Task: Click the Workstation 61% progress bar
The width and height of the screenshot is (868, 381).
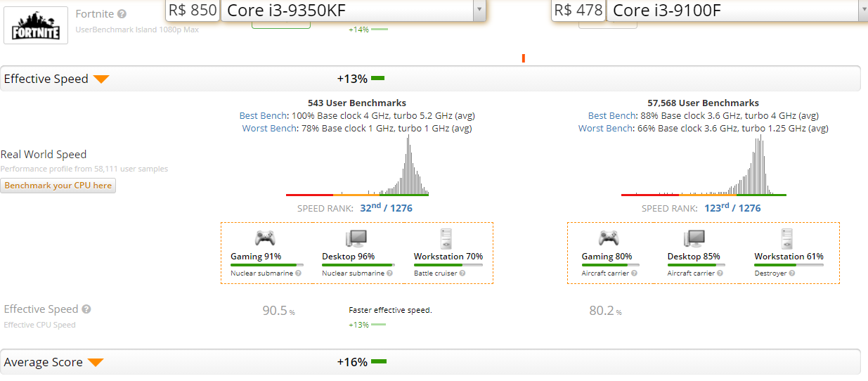Action: pos(789,265)
